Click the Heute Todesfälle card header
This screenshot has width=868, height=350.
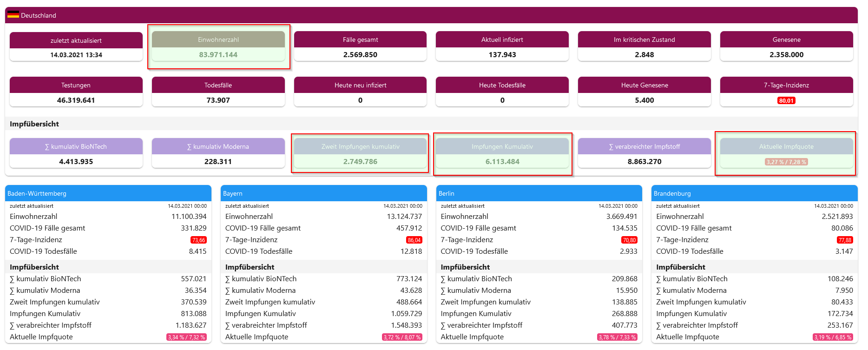(x=502, y=85)
